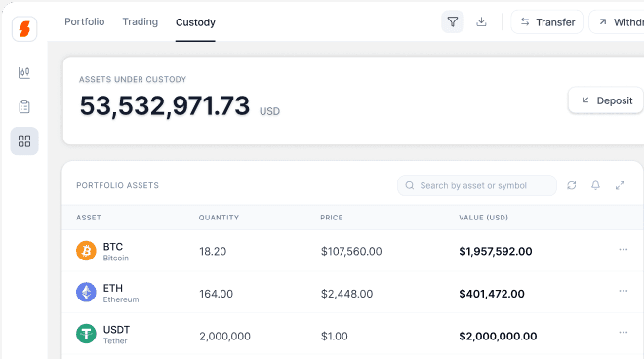Switch to the Portfolio tab
Viewport: 644px width, 359px height.
(x=85, y=21)
